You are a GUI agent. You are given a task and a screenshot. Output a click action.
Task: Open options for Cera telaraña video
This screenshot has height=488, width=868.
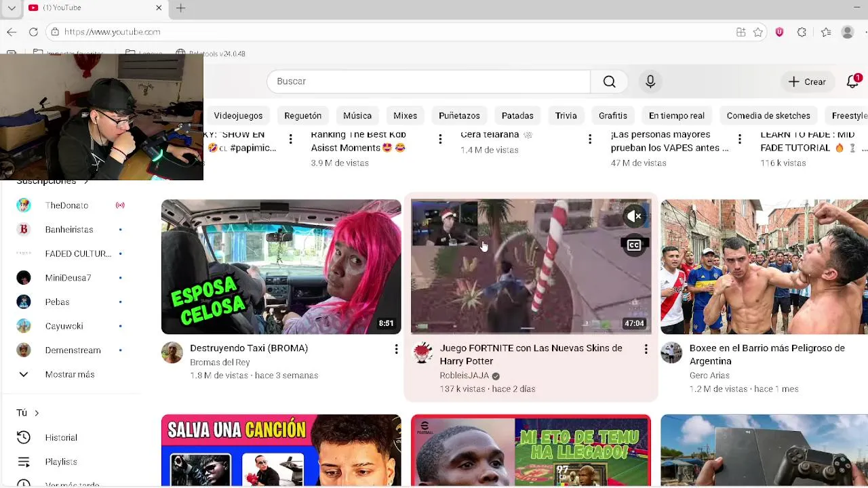tap(590, 139)
